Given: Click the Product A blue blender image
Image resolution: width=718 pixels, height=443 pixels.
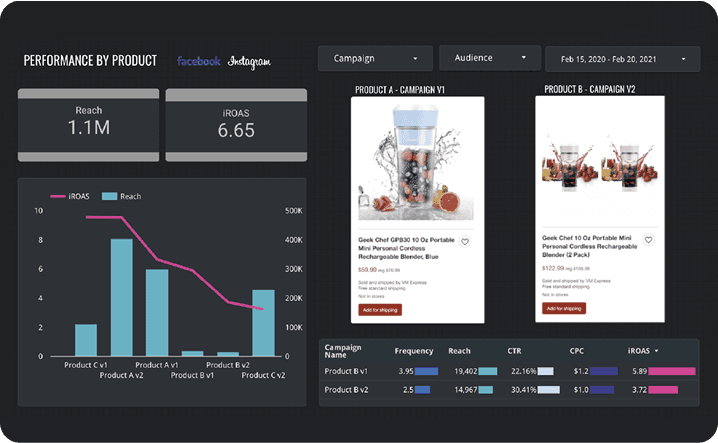Looking at the screenshot, I should tap(416, 162).
